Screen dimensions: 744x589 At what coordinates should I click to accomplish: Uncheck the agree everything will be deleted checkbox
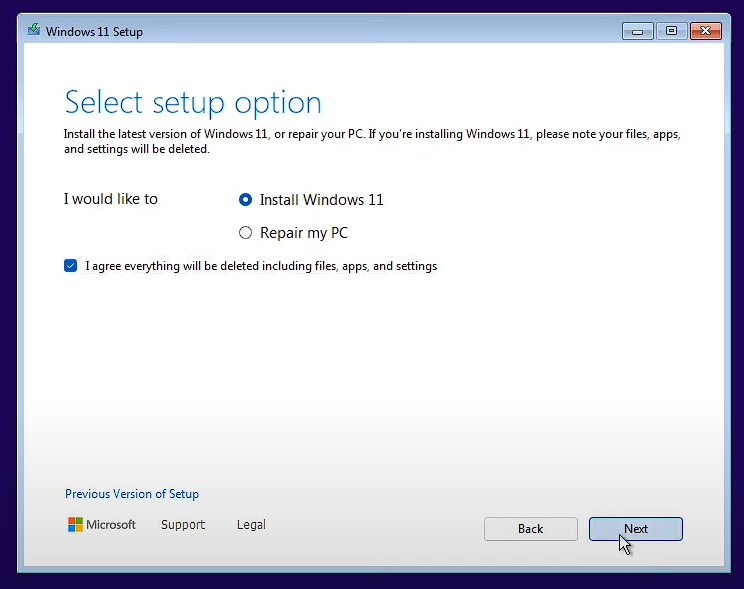click(x=70, y=266)
